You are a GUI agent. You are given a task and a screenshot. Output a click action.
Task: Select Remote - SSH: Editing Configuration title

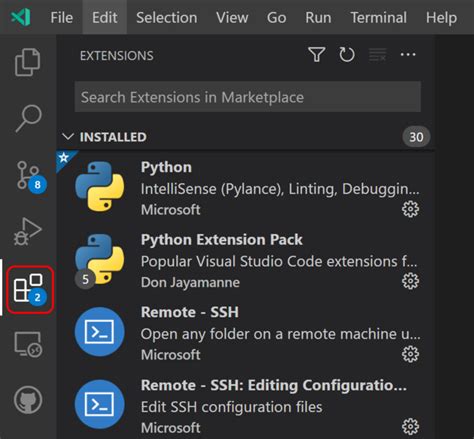(x=274, y=385)
